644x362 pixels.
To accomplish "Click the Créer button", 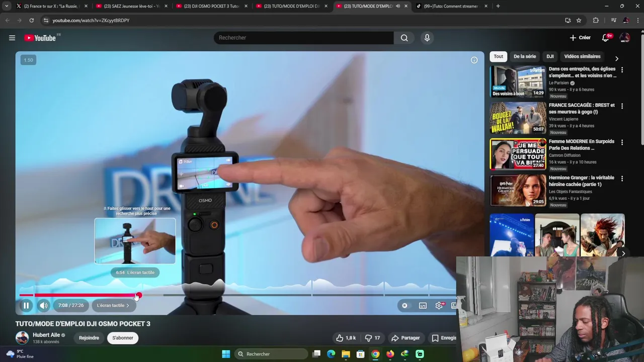I will click(580, 38).
